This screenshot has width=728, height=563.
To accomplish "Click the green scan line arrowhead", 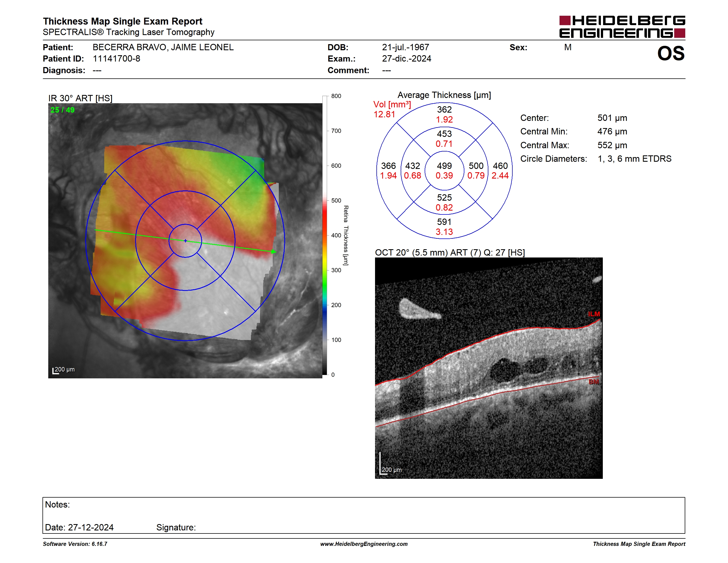I will point(274,251).
